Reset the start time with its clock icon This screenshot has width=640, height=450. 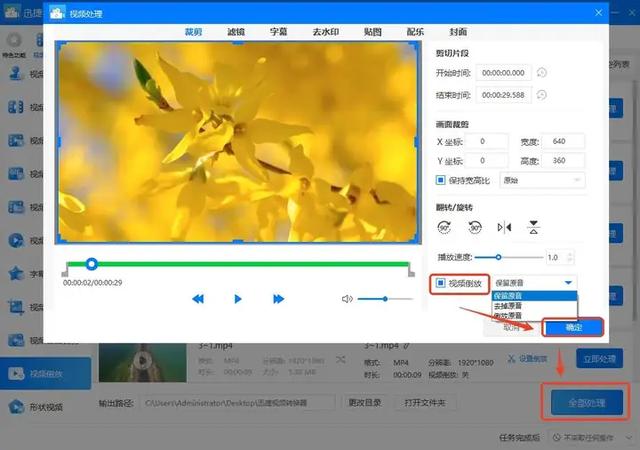point(542,73)
